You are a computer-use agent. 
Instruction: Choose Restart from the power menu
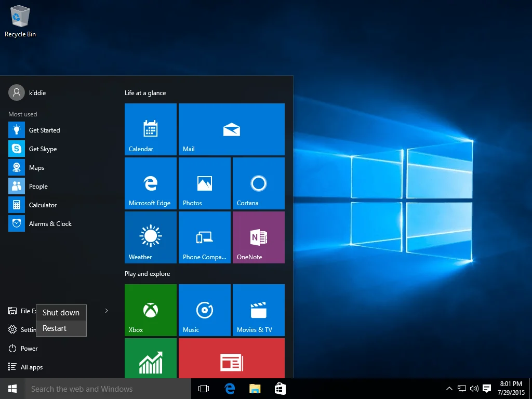54,328
